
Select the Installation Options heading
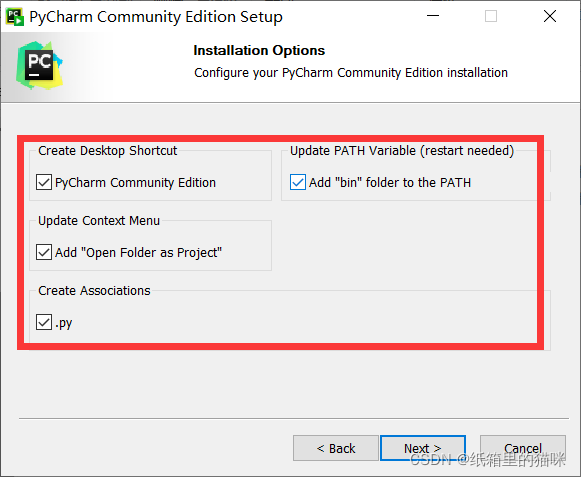point(259,50)
